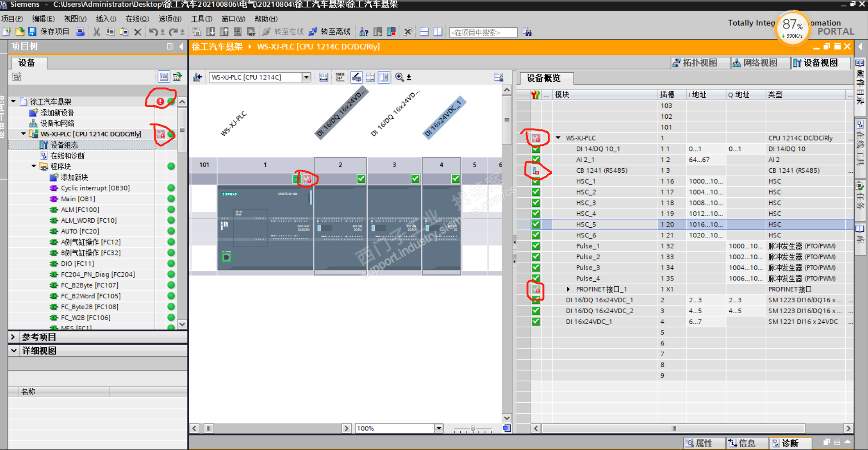Image resolution: width=868 pixels, height=450 pixels.
Task: Jump to network view from device toolbar
Action: [x=197, y=77]
